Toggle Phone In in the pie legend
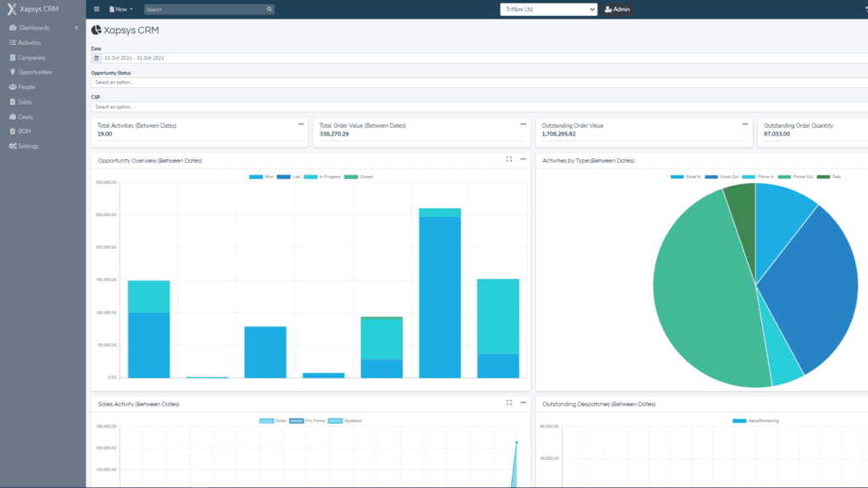The image size is (868, 488). 758,177
